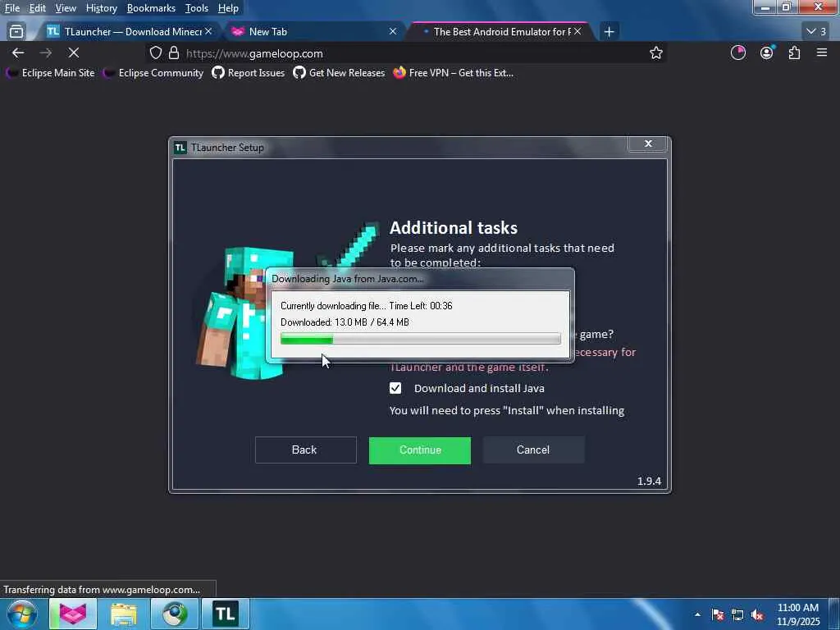The image size is (840, 630).
Task: Expand the list all tabs dropdown
Action: coord(816,32)
